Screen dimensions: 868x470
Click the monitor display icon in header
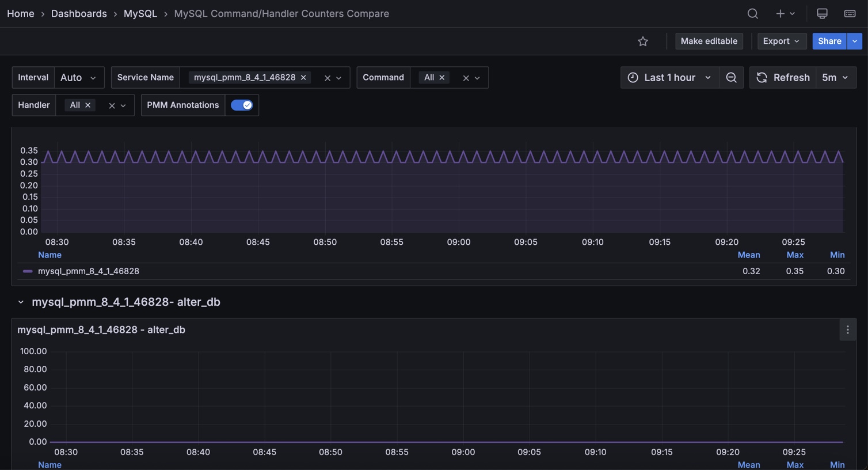click(x=822, y=13)
